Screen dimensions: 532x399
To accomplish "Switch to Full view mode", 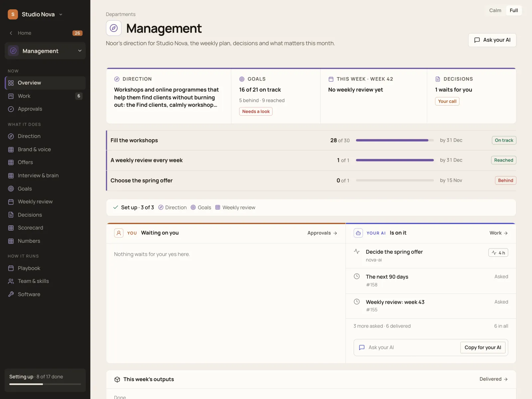I will [x=514, y=10].
